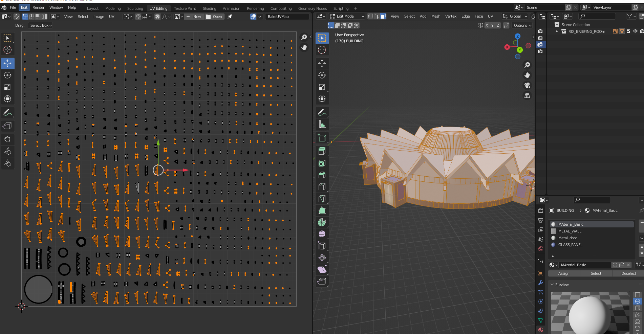The image size is (644, 334).
Task: Open the Modifiers wrench properties tab
Action: (541, 283)
